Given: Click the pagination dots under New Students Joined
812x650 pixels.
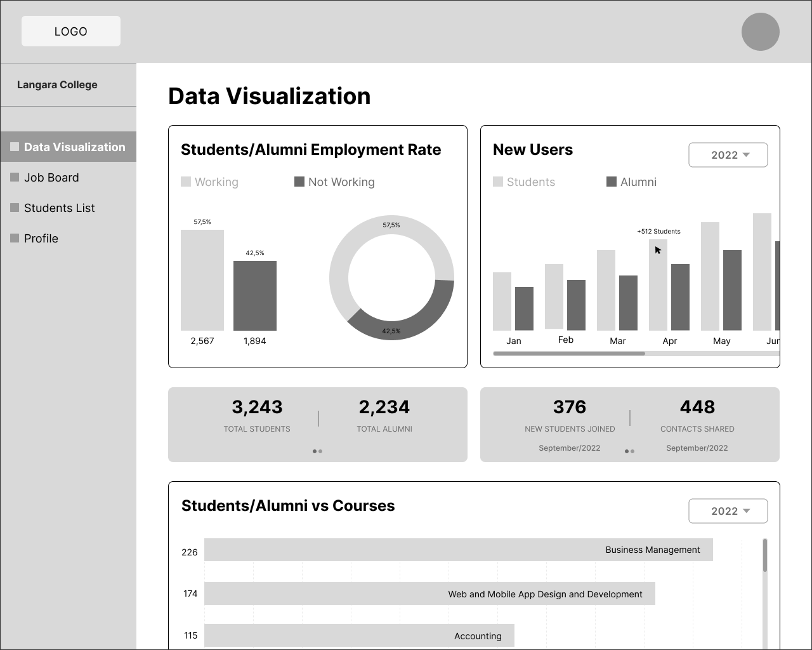Looking at the screenshot, I should (629, 451).
